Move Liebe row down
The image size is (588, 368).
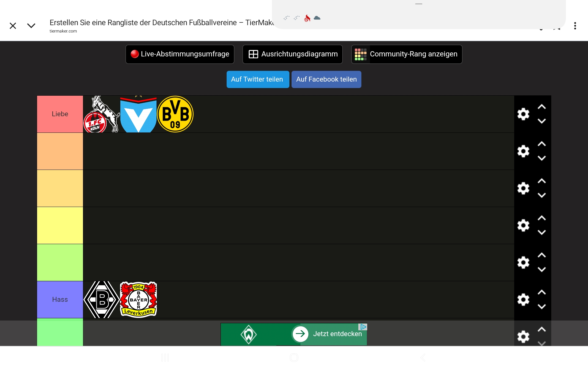click(542, 121)
